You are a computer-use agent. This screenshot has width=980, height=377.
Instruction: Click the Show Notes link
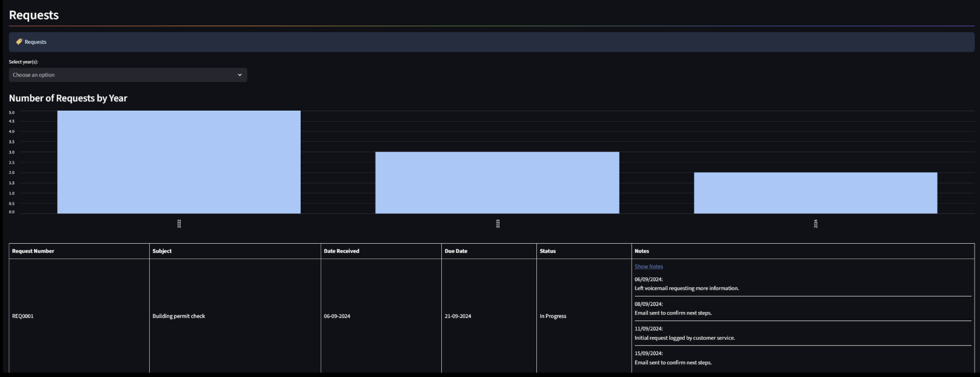click(x=648, y=266)
